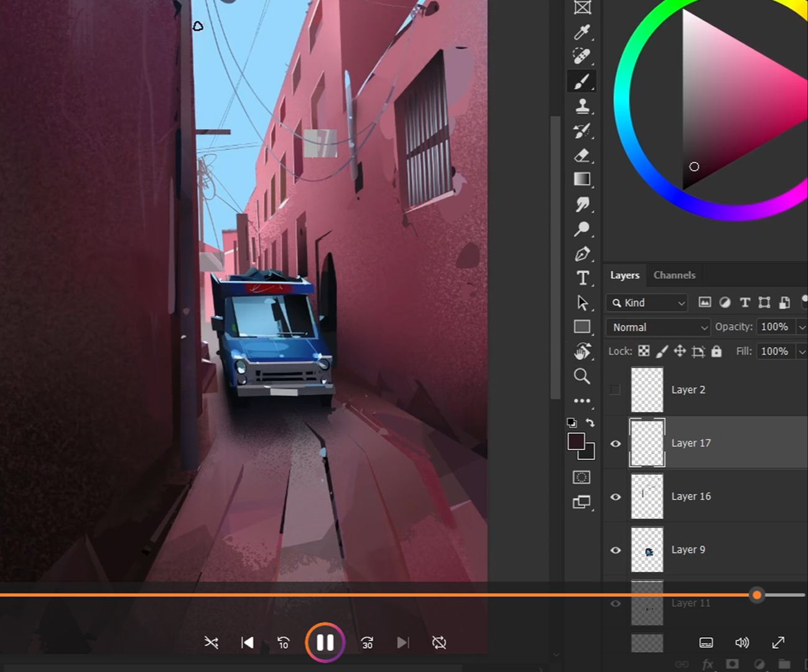Show Layer 2 by clicking its visibility box

(x=615, y=390)
